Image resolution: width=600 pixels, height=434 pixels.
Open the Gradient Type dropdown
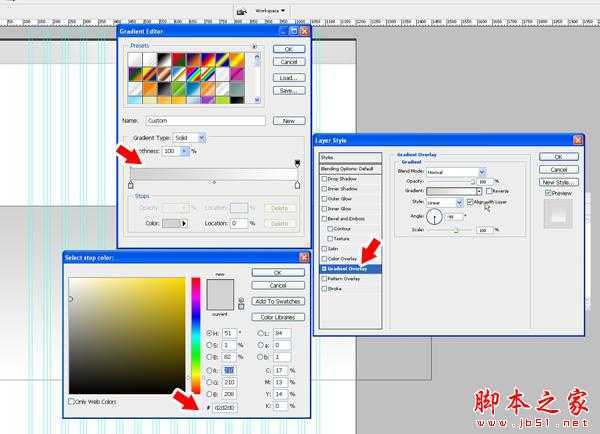[189, 138]
